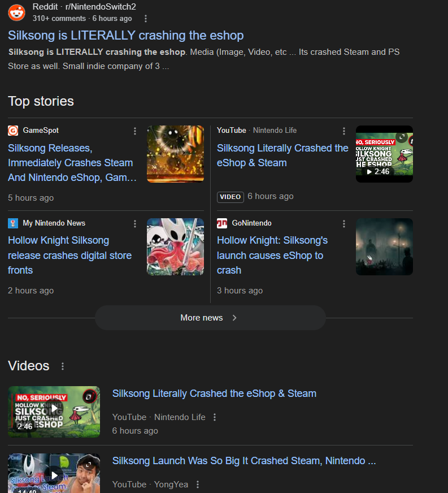This screenshot has width=448, height=493.
Task: Click the GameSpot story thumbnail image
Action: pos(175,154)
